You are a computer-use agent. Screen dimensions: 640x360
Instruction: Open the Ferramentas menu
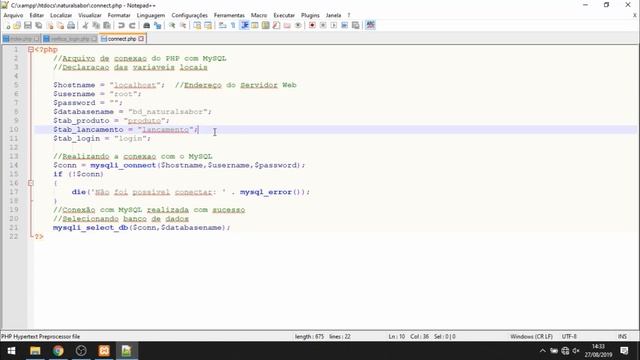coord(229,15)
